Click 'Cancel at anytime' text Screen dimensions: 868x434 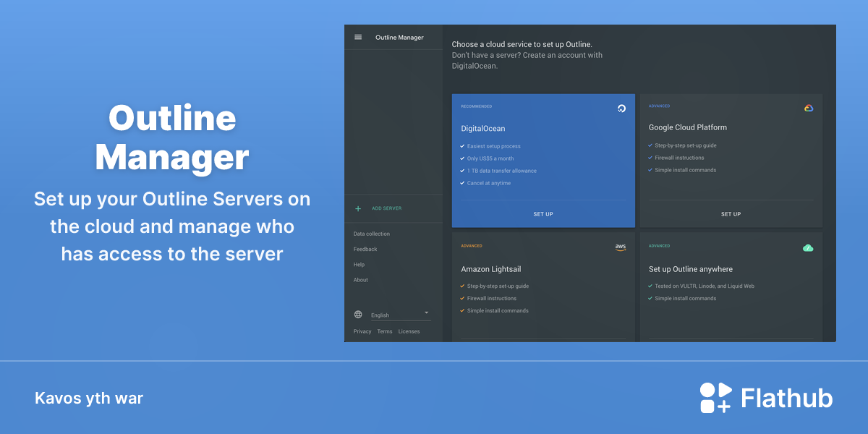point(489,183)
